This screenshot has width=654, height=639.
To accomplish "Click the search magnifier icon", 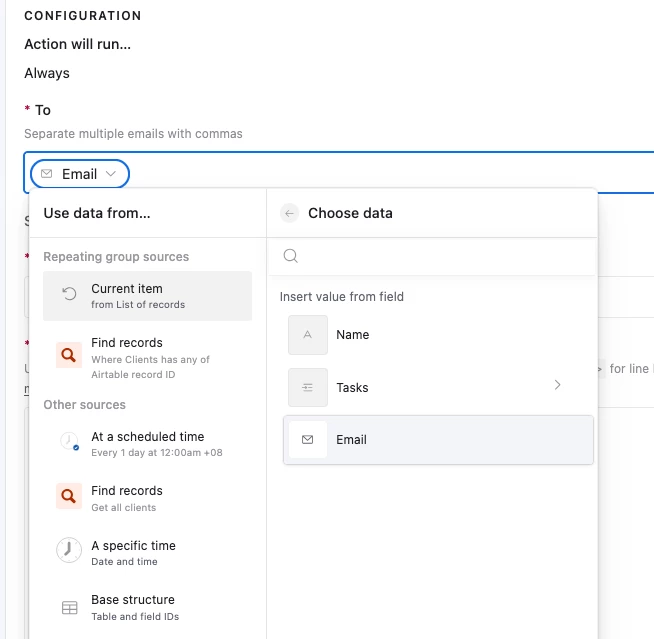I will pos(291,256).
